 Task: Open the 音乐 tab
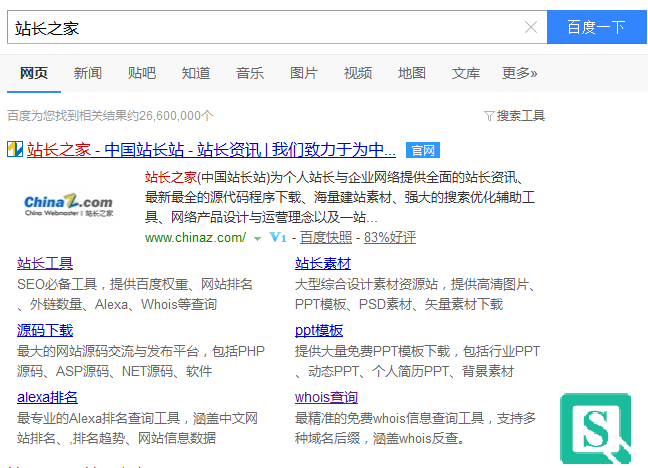(250, 73)
